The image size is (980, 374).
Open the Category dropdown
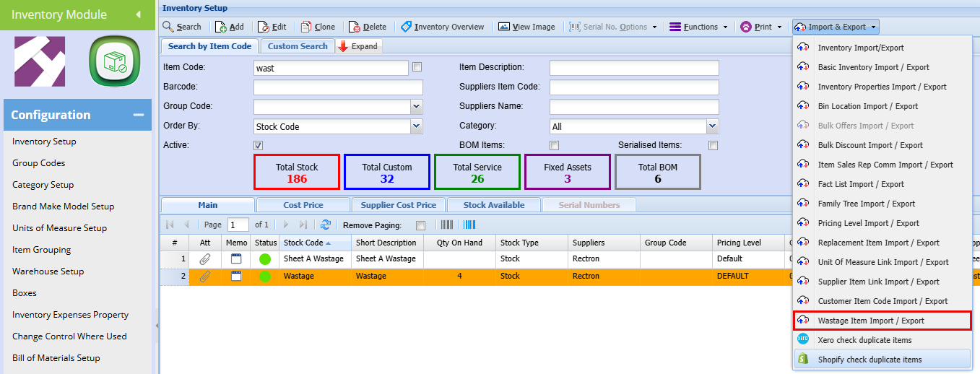click(713, 126)
